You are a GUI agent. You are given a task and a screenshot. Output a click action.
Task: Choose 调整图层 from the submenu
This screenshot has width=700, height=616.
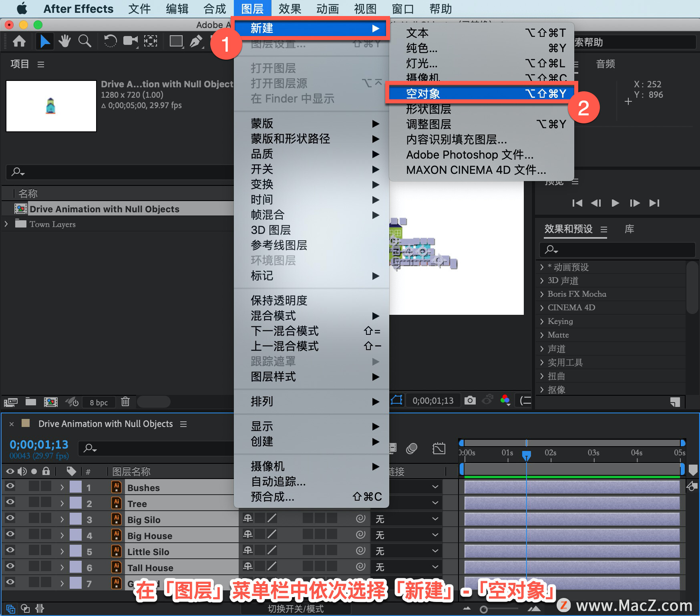click(481, 124)
